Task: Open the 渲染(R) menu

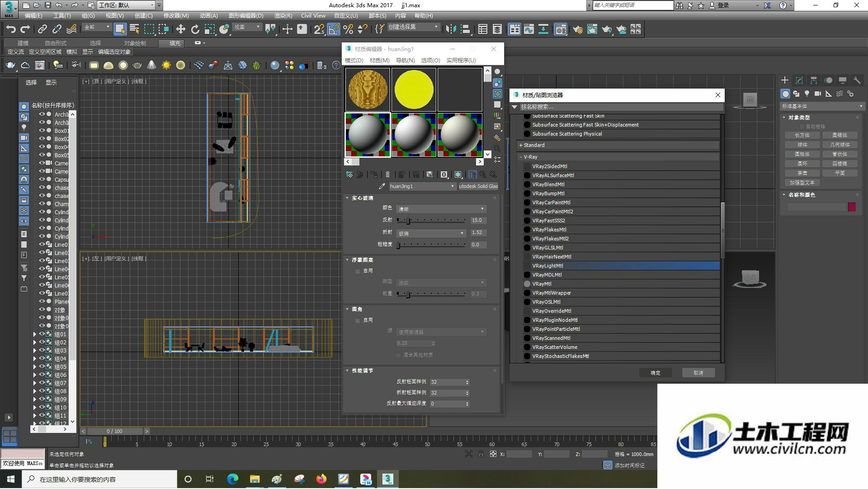Action: click(283, 15)
